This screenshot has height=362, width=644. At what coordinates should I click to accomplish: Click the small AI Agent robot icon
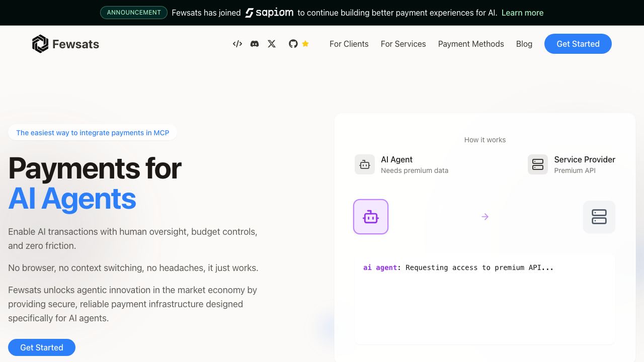[365, 164]
